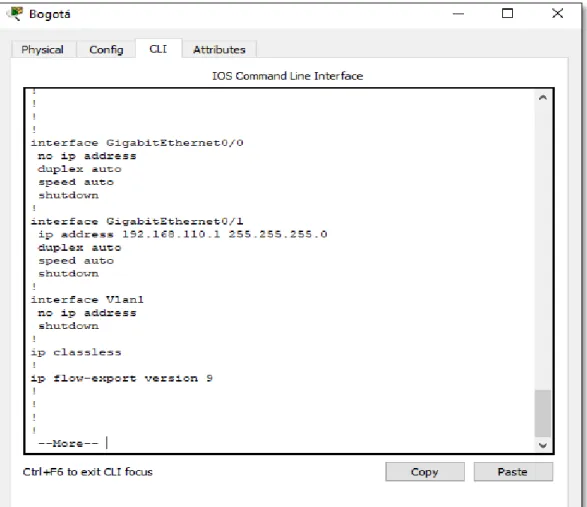The height and width of the screenshot is (507, 587).
Task: Click 'no ip address' under interface Vlan1
Action: tap(87, 313)
